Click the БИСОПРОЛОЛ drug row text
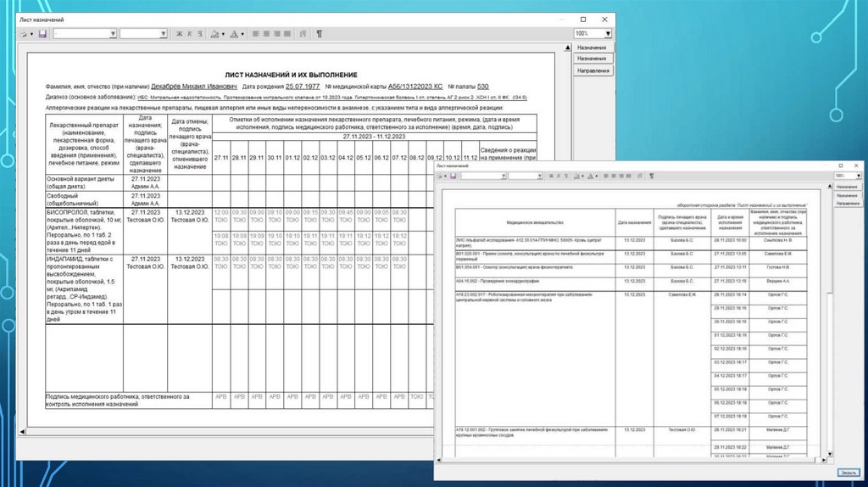This screenshot has width=868, height=487. point(84,231)
